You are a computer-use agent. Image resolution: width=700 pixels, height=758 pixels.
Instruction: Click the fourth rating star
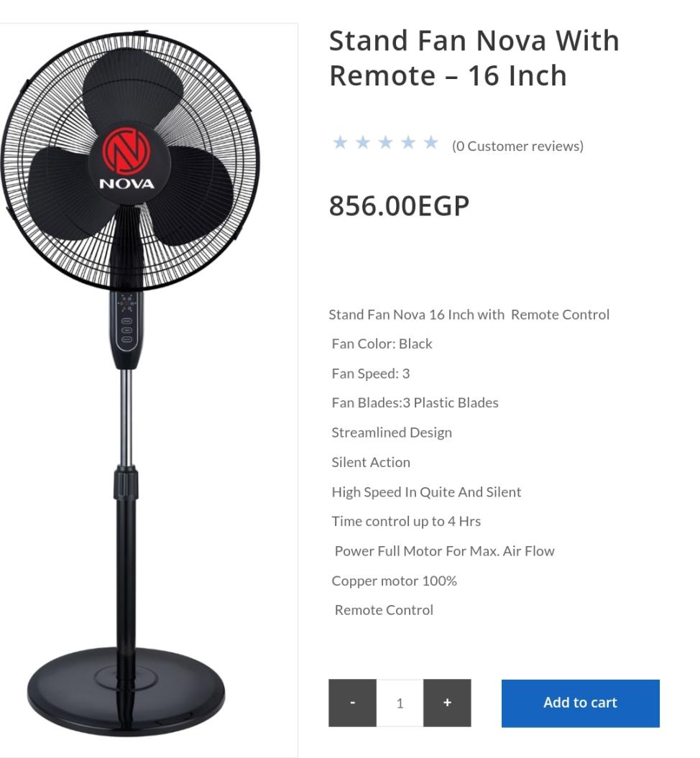tap(408, 142)
